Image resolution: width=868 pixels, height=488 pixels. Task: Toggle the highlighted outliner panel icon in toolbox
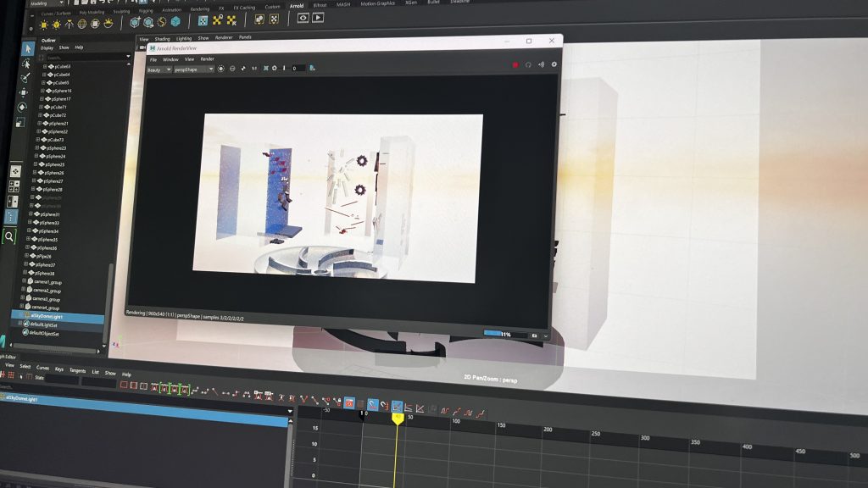coord(12,217)
